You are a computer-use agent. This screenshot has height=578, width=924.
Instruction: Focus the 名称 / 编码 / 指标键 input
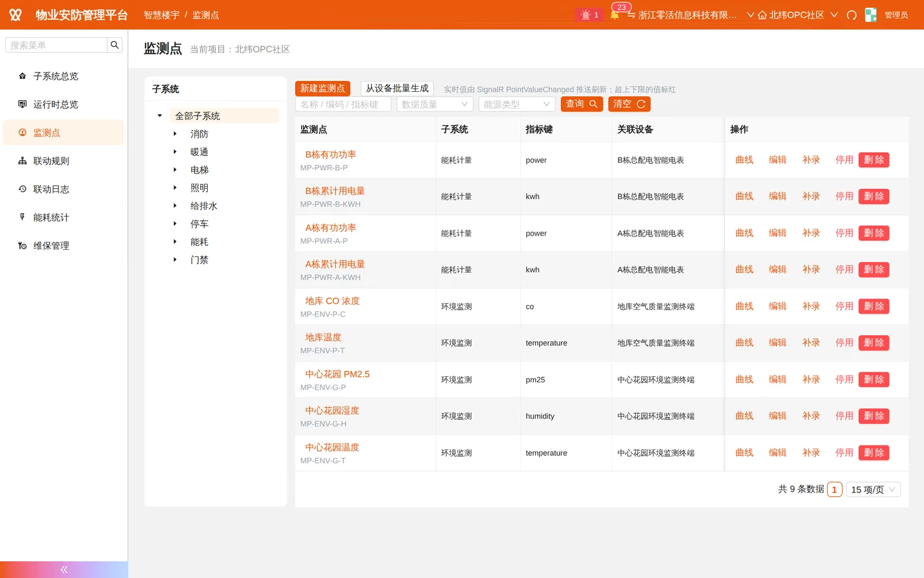coord(343,104)
